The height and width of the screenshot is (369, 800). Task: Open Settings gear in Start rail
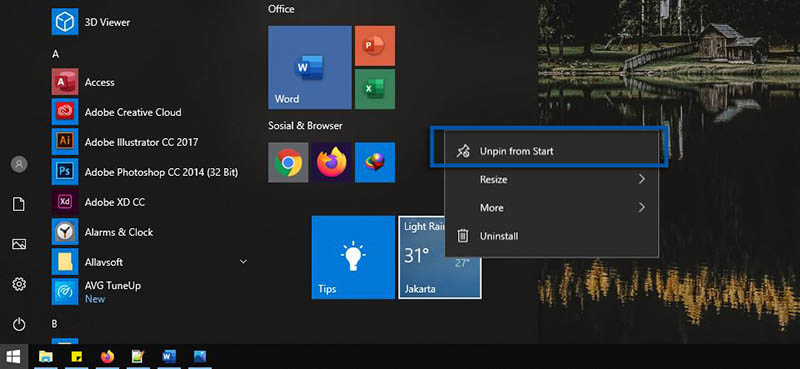click(x=19, y=284)
